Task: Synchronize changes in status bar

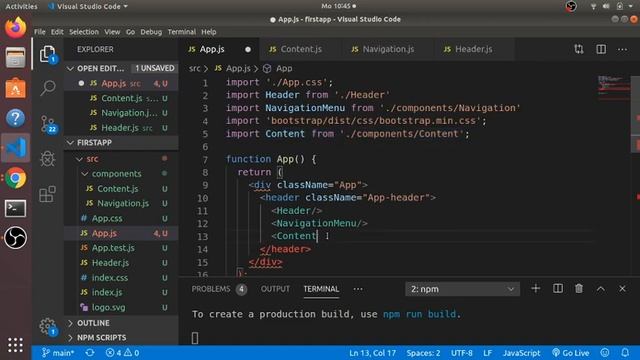Action: pos(90,353)
